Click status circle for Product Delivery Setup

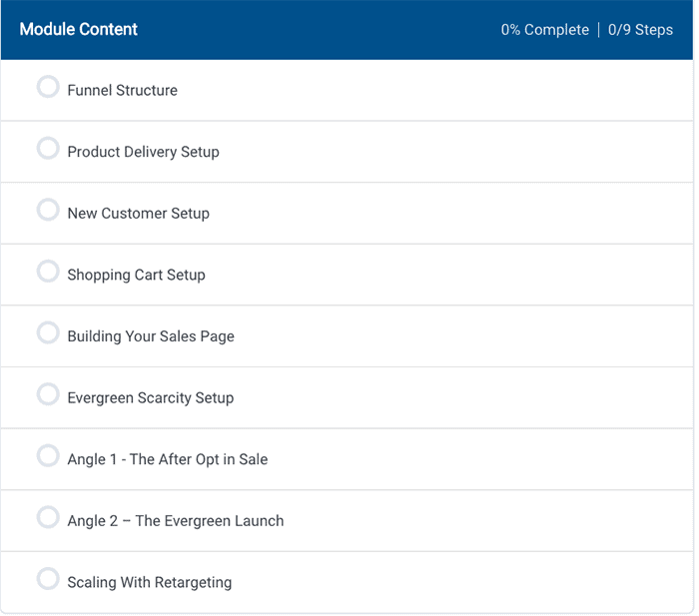click(x=48, y=149)
